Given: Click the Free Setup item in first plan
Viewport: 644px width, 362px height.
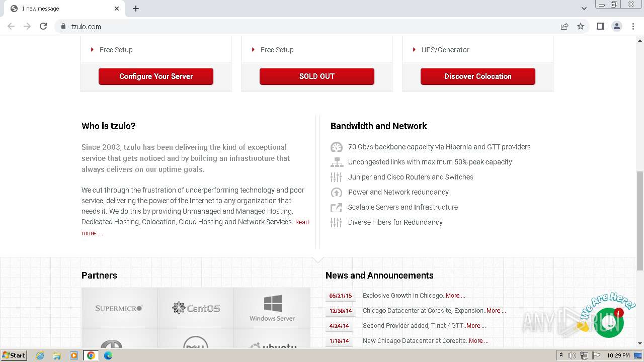Looking at the screenshot, I should 116,50.
